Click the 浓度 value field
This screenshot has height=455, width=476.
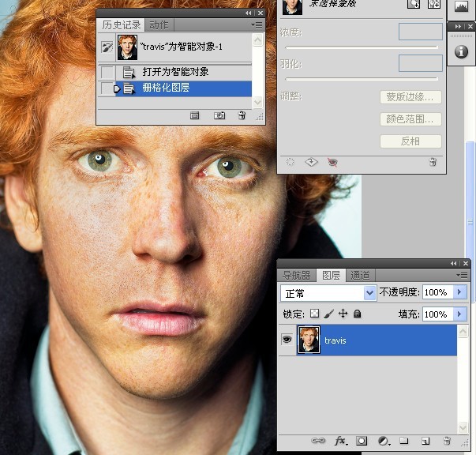click(421, 32)
